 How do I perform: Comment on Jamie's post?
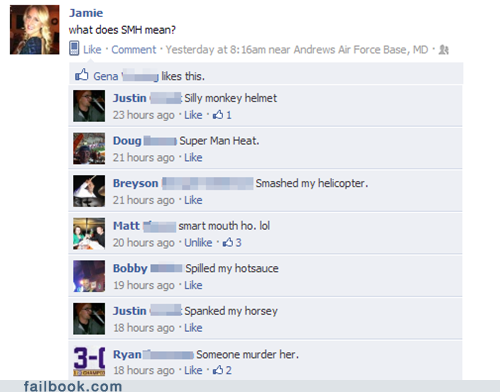click(x=134, y=50)
